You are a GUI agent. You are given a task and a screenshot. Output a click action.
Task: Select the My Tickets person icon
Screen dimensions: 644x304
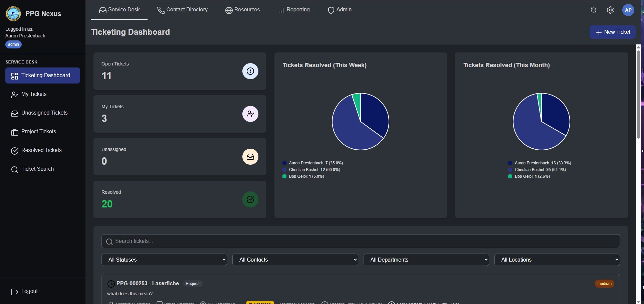click(250, 114)
